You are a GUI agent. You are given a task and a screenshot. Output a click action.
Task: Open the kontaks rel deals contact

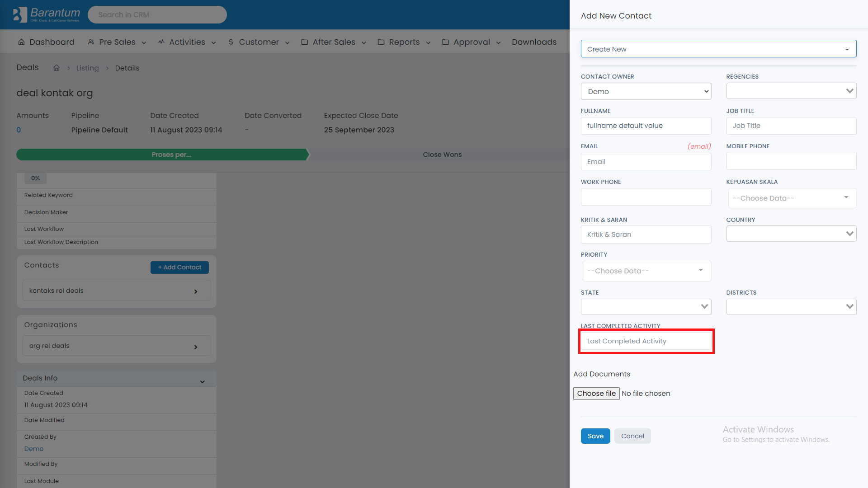[116, 291]
